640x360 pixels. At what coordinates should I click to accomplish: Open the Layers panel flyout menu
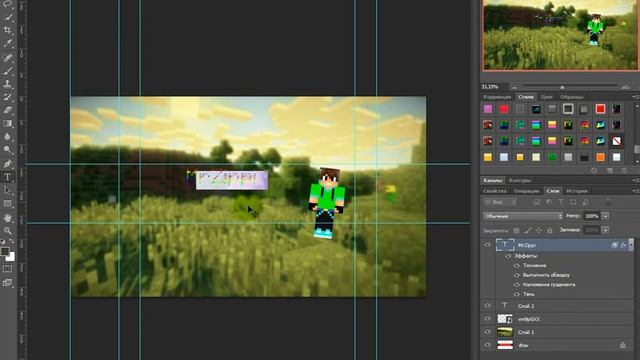(635, 191)
